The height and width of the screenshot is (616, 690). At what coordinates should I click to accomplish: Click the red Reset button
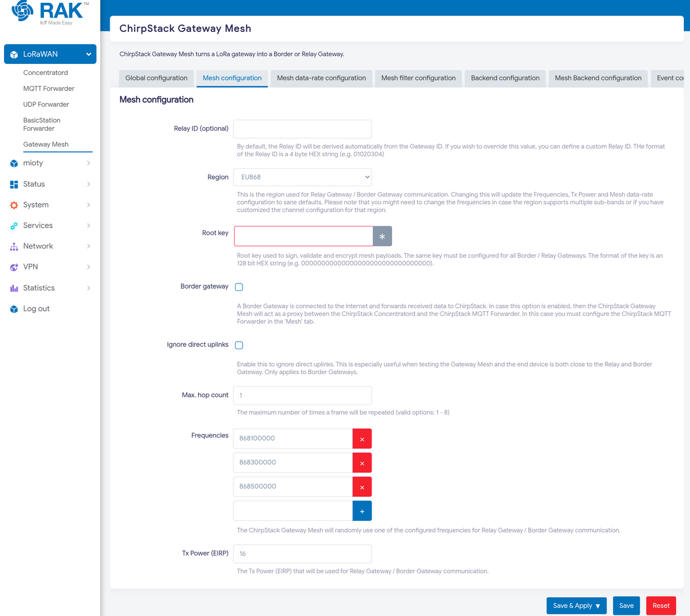(x=661, y=606)
